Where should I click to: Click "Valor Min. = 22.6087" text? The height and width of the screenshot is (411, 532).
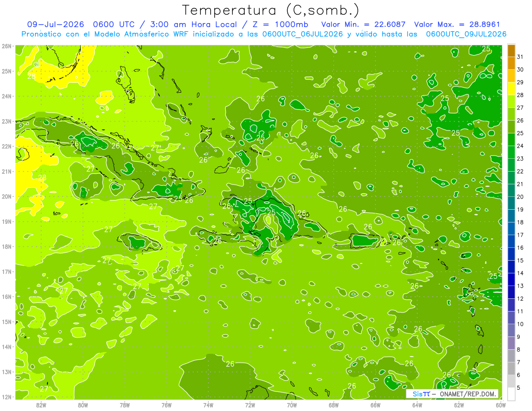point(363,25)
